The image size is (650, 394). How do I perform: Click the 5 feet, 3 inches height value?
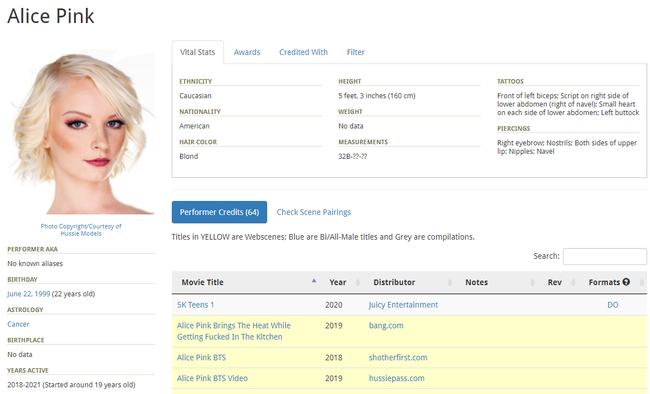(377, 96)
